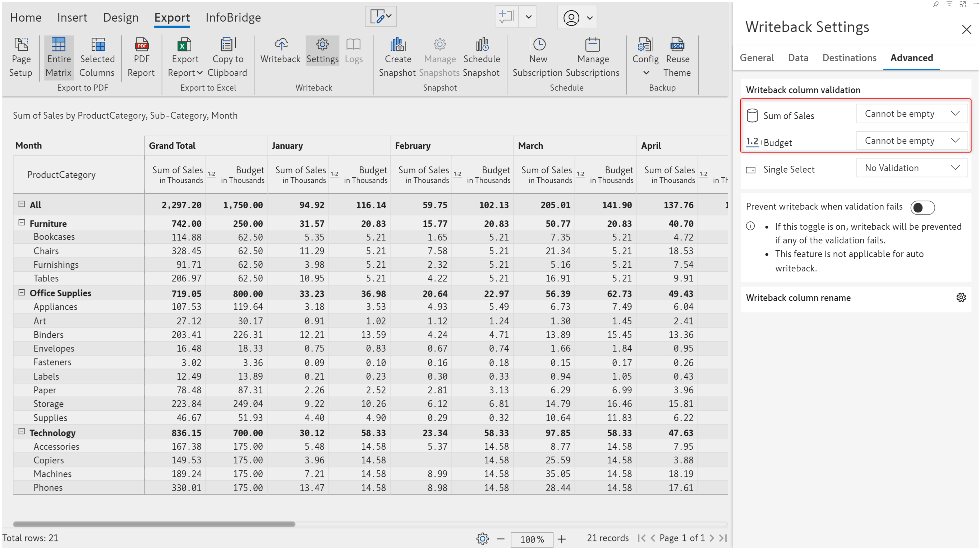Collapse the Furniture category row
The image size is (980, 550).
(x=22, y=223)
